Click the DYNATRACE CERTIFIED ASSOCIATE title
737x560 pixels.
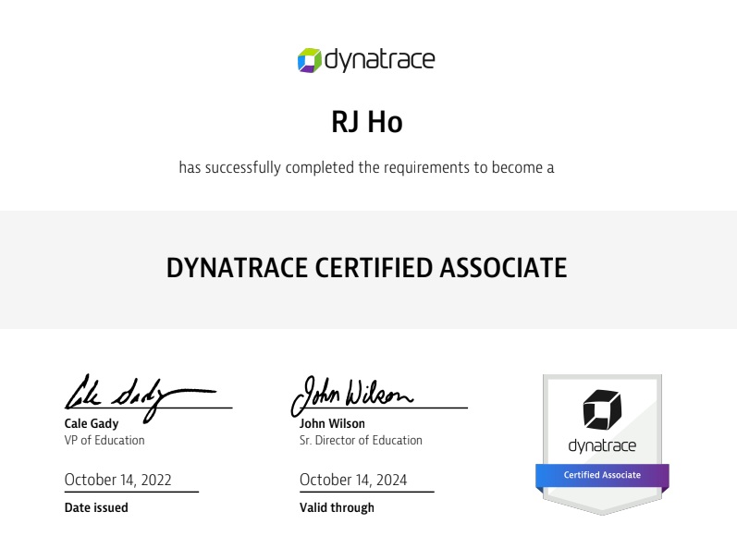coord(366,268)
